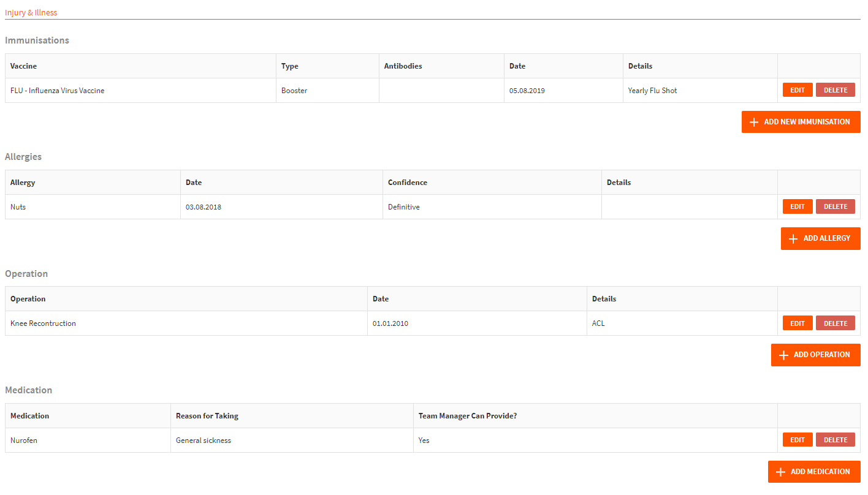Edit the FLU Influenza Virus Vaccine immunisation
Image resolution: width=868 pixels, height=495 pixels.
pyautogui.click(x=798, y=90)
